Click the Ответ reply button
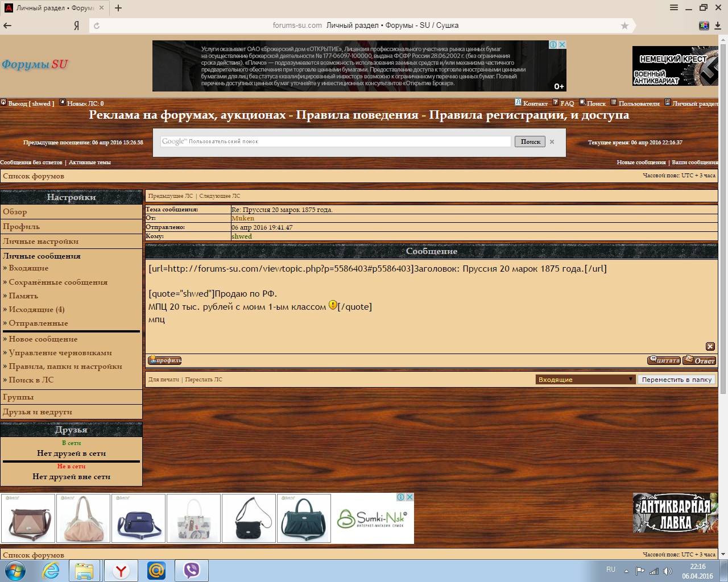Viewport: 728px width, 582px height. click(x=699, y=360)
